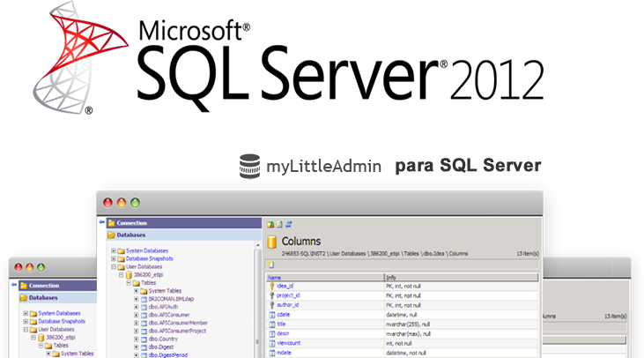This screenshot has width=644, height=358.
Task: Open the project_id column link
Action: [x=289, y=295]
